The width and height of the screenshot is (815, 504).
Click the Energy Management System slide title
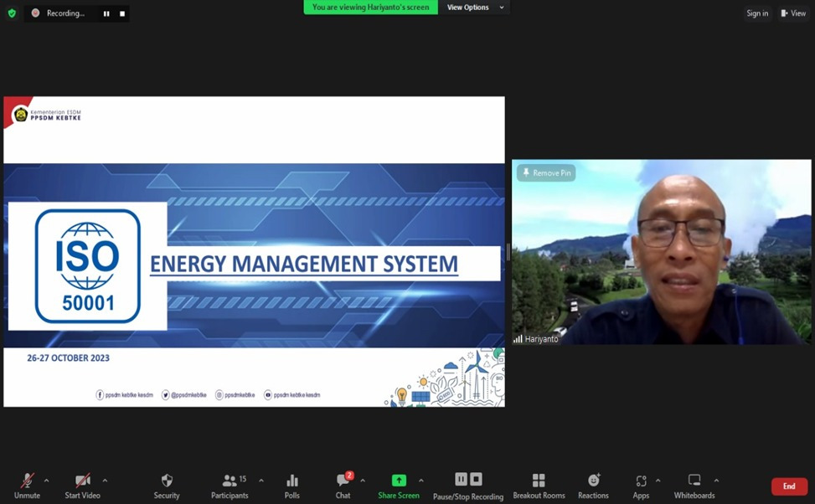click(x=304, y=264)
